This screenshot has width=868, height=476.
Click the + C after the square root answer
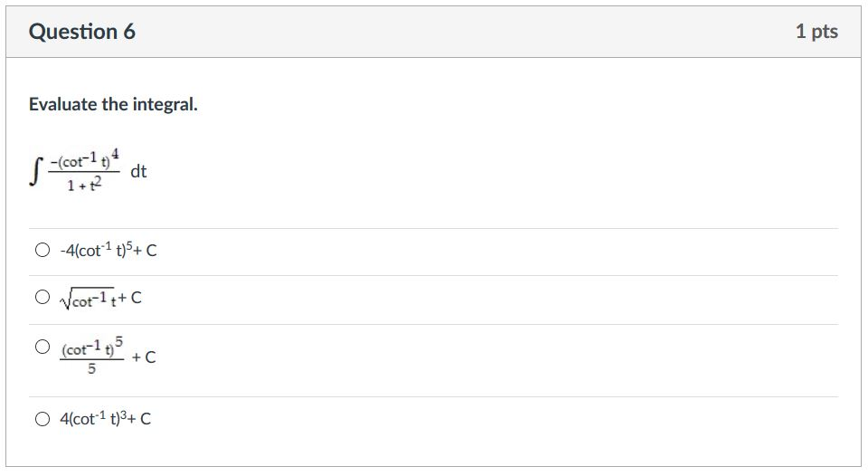[x=129, y=297]
